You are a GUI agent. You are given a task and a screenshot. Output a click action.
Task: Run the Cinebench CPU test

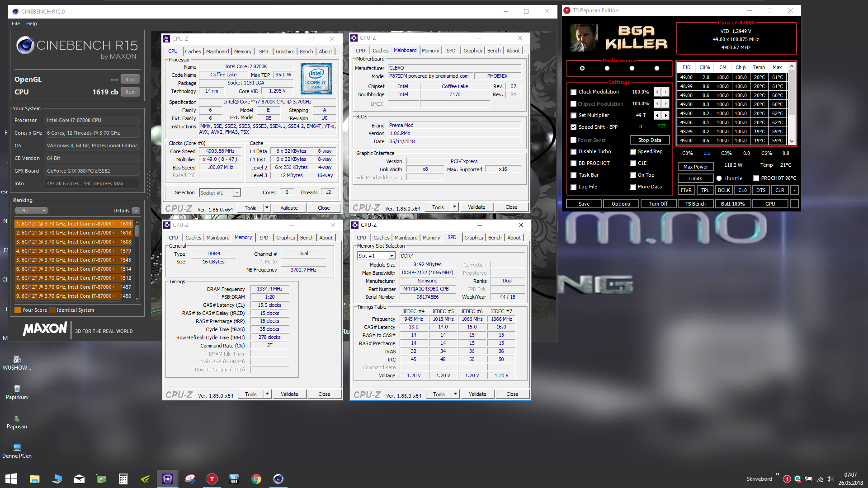pyautogui.click(x=130, y=92)
